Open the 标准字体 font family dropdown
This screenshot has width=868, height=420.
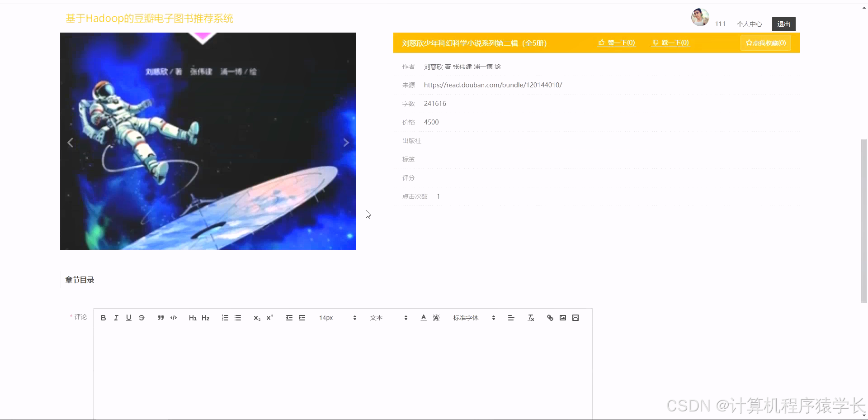click(x=474, y=318)
